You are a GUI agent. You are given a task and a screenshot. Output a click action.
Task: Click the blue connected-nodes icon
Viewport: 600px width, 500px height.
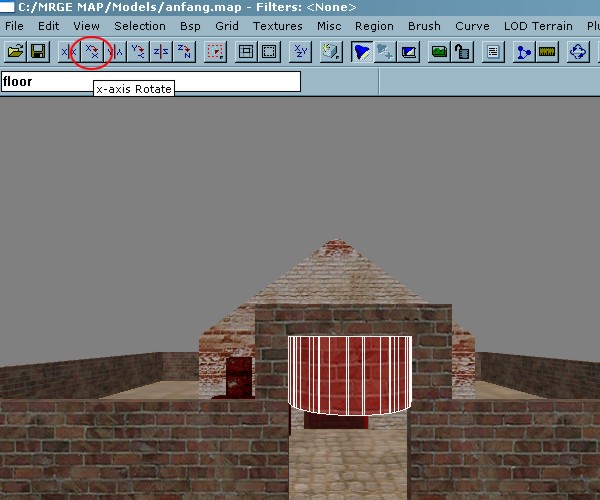pos(524,51)
